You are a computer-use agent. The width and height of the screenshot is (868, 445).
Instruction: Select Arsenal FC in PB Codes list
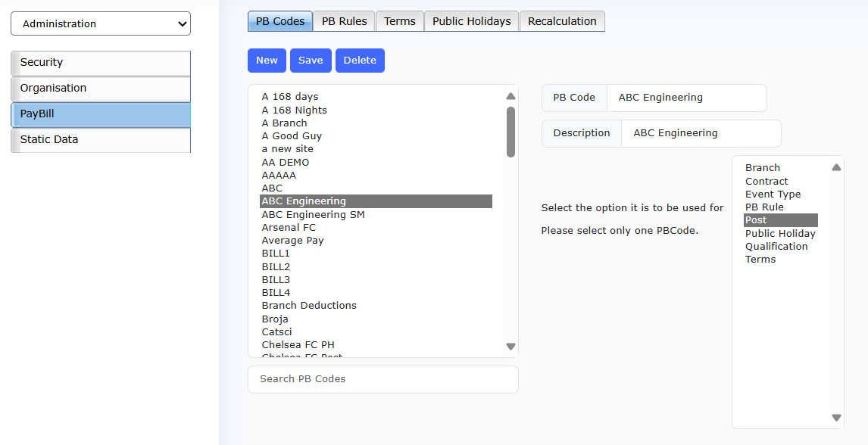pos(289,228)
